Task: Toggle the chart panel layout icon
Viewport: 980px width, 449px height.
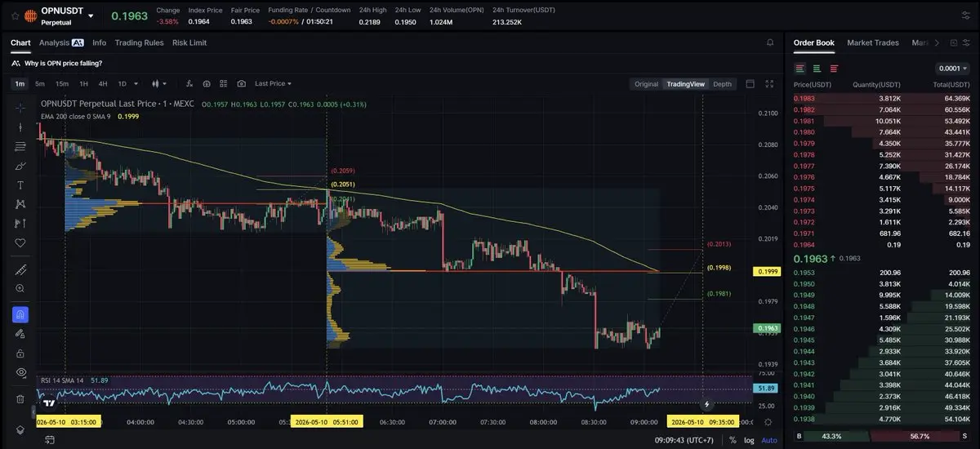Action: point(751,83)
